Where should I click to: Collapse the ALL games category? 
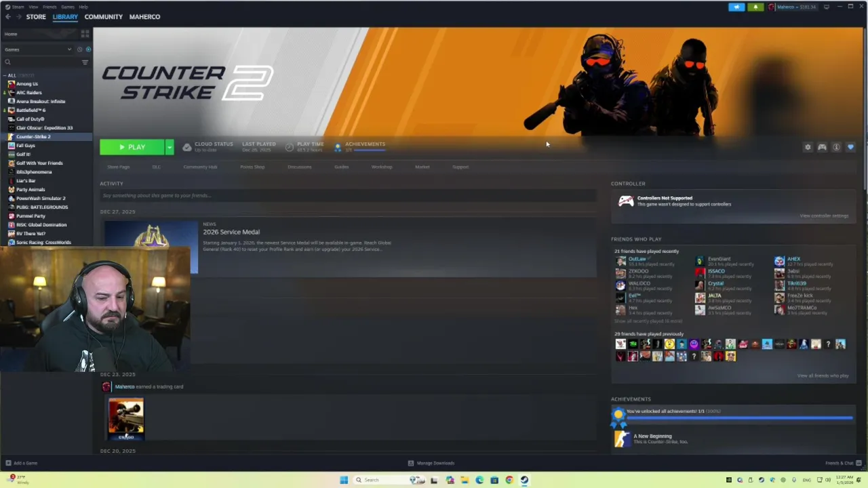click(5, 75)
